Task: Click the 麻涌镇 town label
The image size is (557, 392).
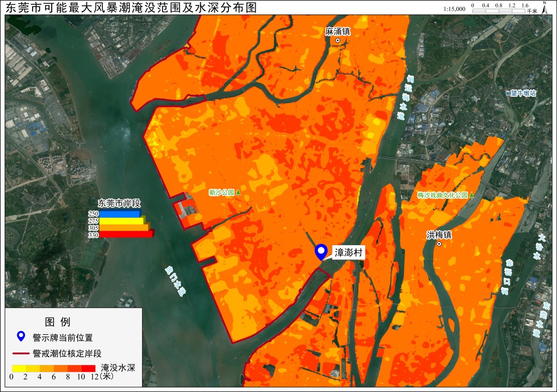Action: [x=337, y=32]
